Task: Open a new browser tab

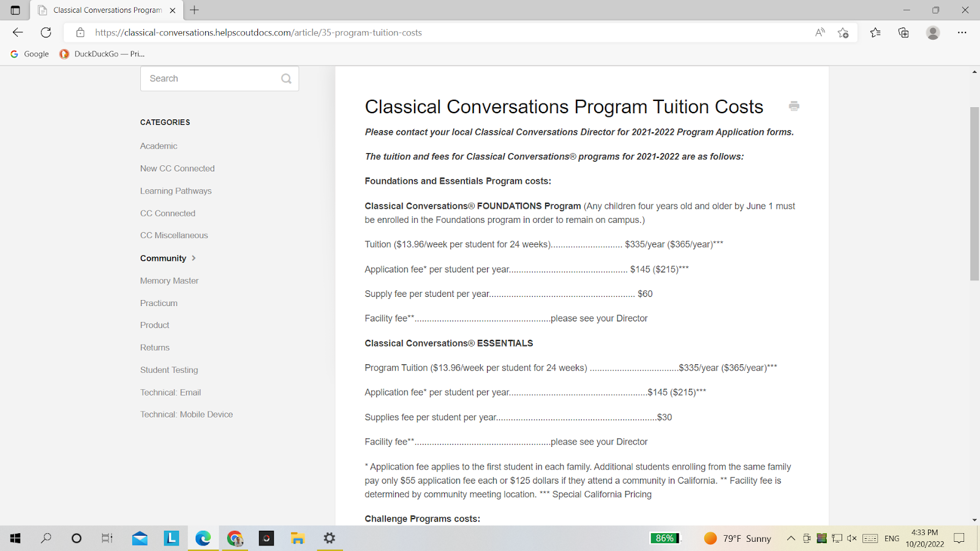Action: click(194, 10)
